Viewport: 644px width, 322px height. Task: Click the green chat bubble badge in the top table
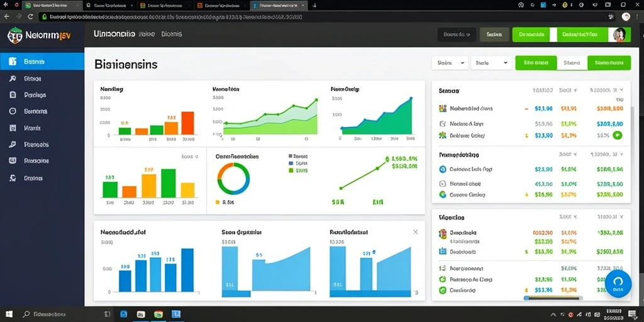618,135
